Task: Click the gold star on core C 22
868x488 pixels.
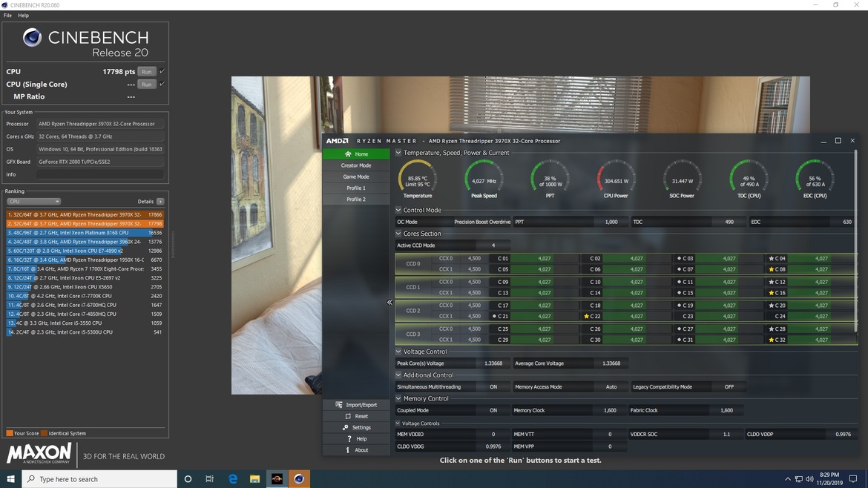Action: [x=587, y=317]
